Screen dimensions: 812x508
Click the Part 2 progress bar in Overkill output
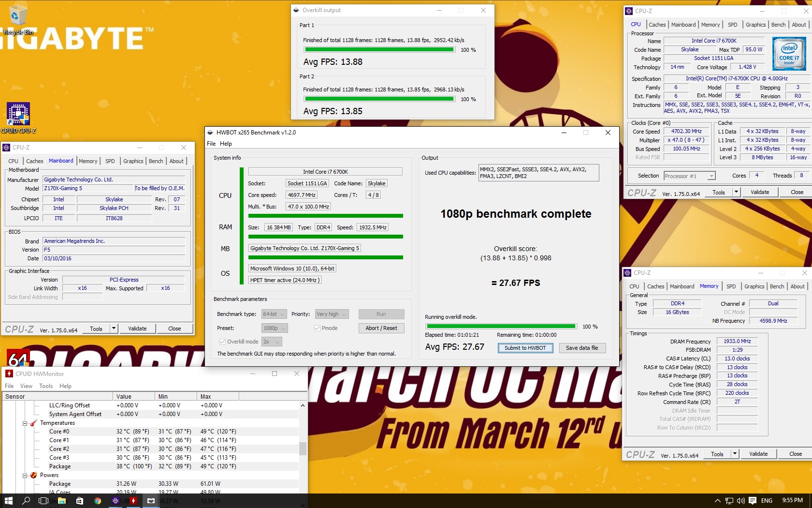point(379,99)
